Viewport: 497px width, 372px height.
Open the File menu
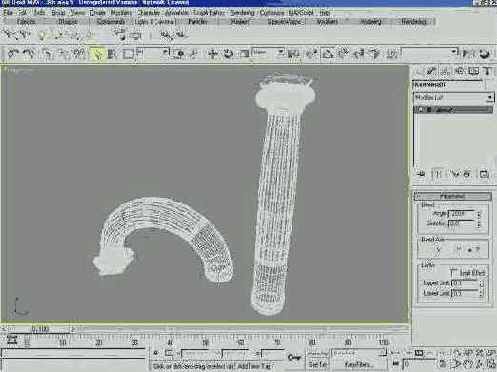click(x=8, y=13)
